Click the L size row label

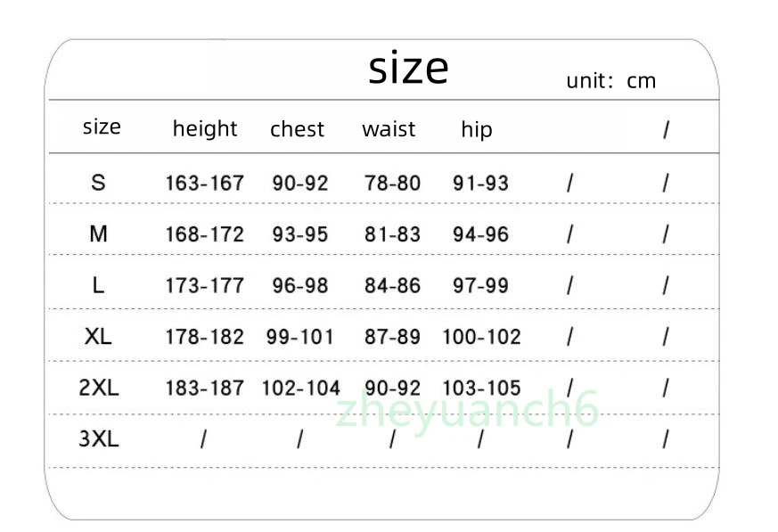[98, 285]
